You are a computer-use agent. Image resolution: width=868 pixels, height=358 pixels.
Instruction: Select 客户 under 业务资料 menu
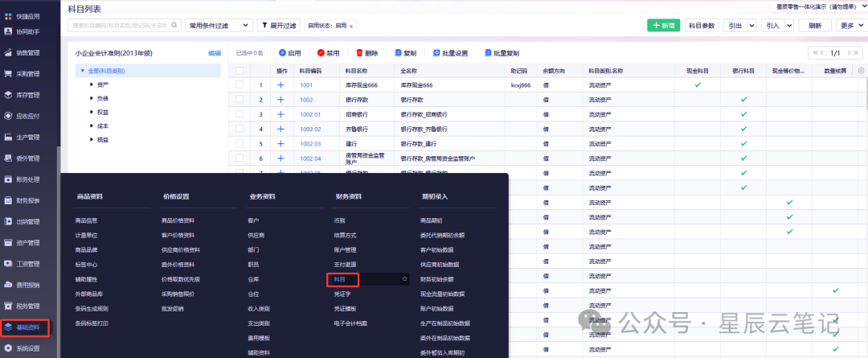click(x=253, y=220)
